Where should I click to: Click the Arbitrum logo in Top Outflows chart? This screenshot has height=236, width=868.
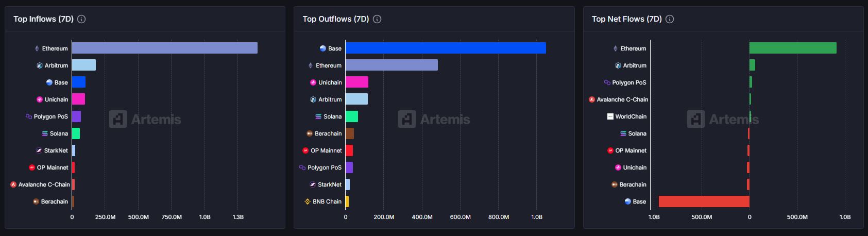pos(313,99)
